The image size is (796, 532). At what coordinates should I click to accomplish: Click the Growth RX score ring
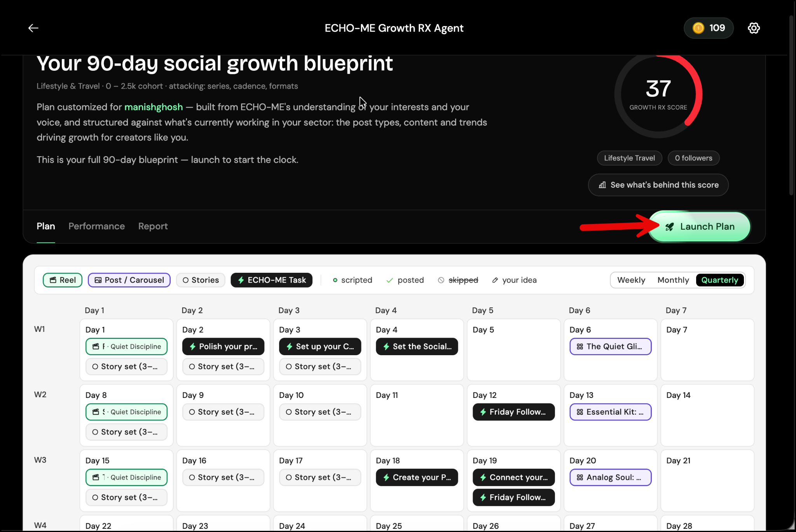tap(658, 94)
